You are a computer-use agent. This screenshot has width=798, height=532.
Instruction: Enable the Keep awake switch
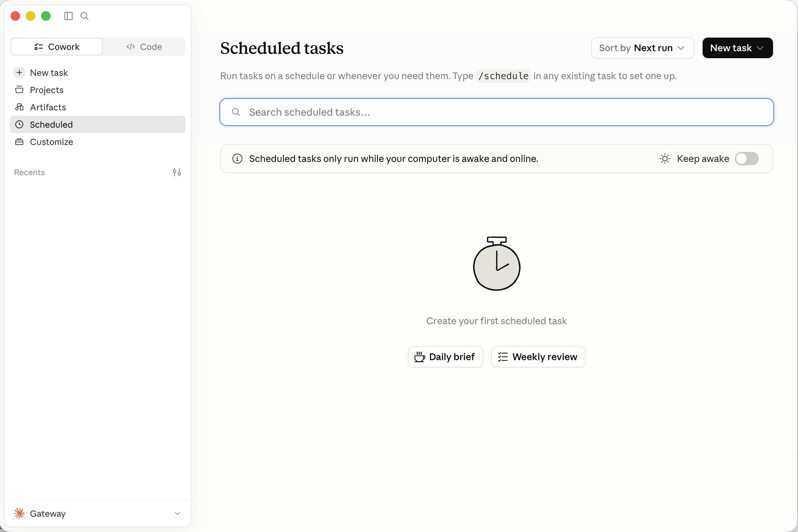tap(746, 159)
